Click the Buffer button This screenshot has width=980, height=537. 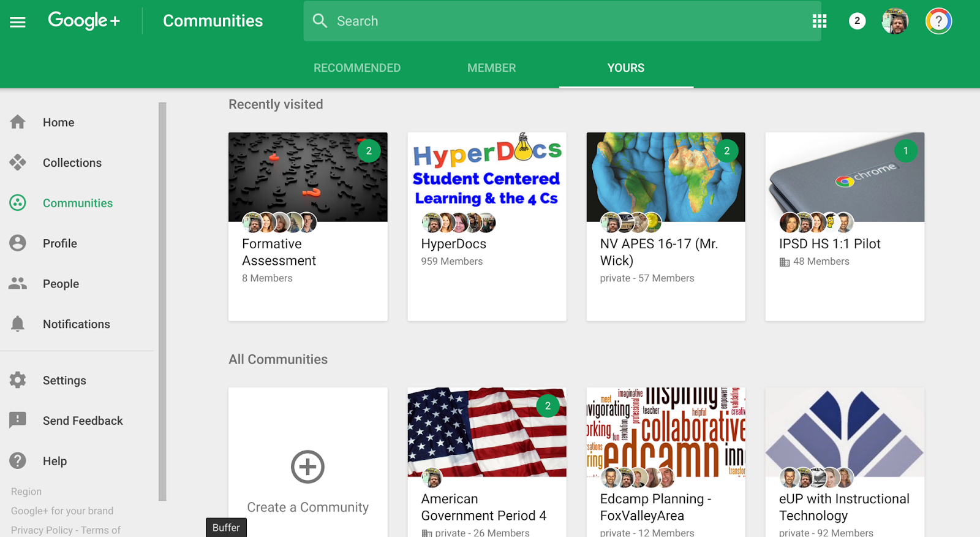coord(226,528)
